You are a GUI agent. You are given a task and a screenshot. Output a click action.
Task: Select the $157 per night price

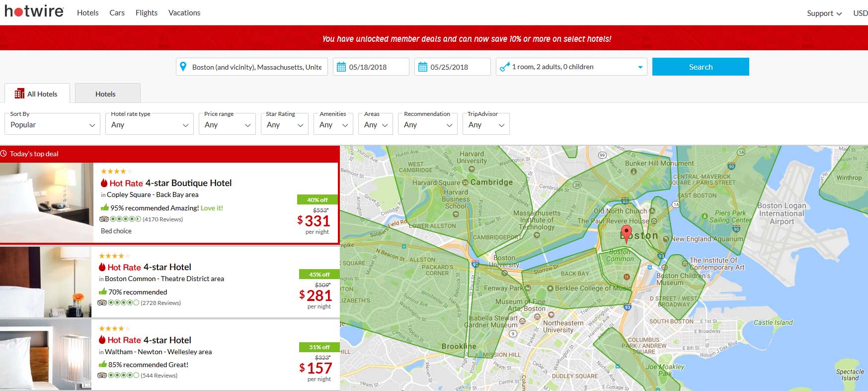(x=316, y=368)
